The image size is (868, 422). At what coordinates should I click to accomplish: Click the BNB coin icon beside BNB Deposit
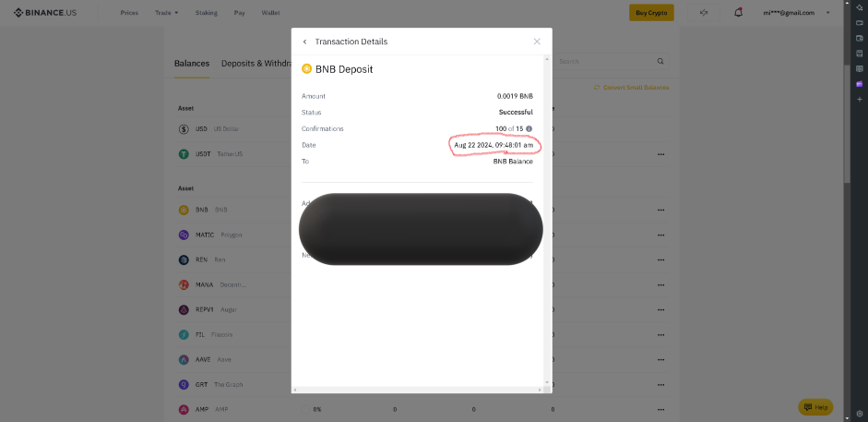(306, 69)
